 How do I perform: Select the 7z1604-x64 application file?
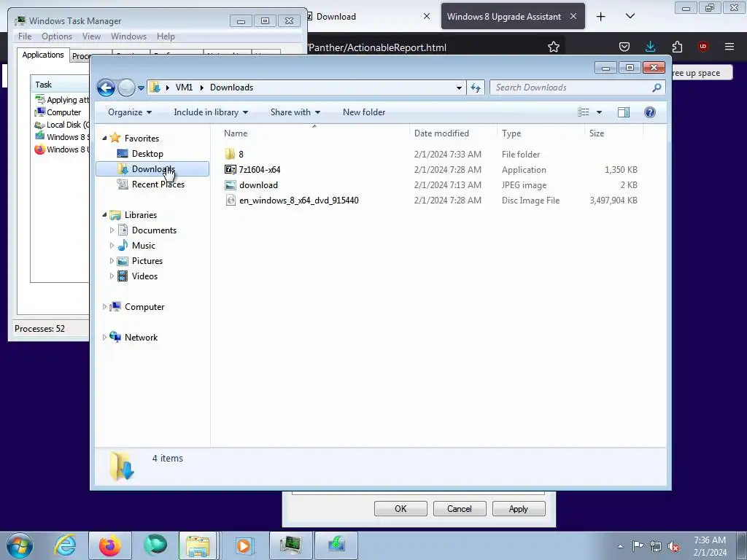(x=260, y=169)
